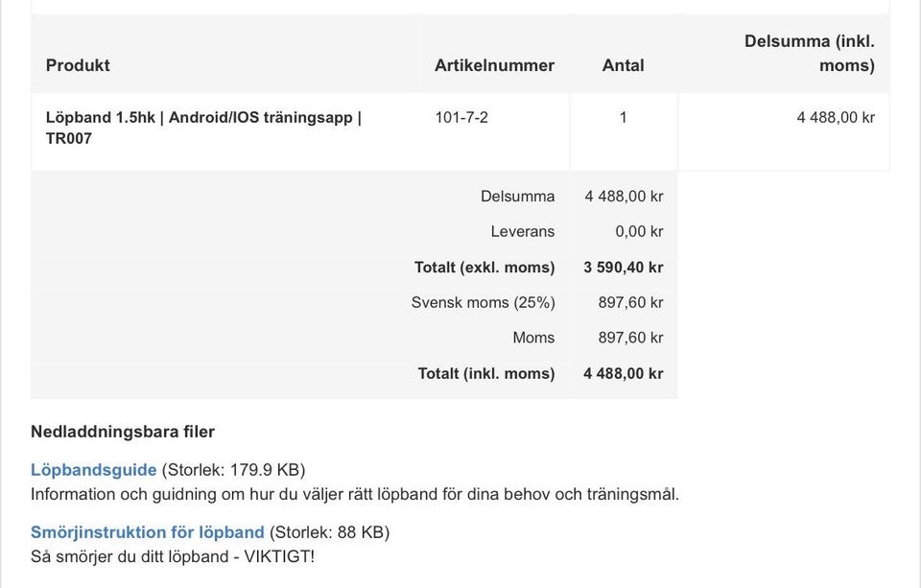
Task: Click the Moms amount 897,60 kr
Action: point(623,338)
